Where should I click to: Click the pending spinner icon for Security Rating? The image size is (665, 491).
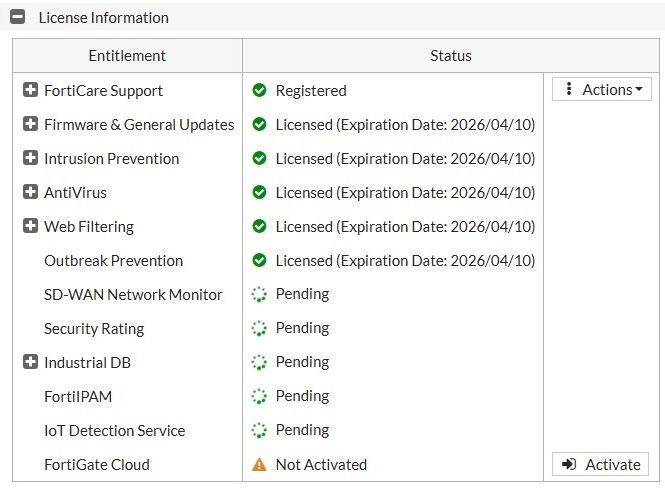259,329
